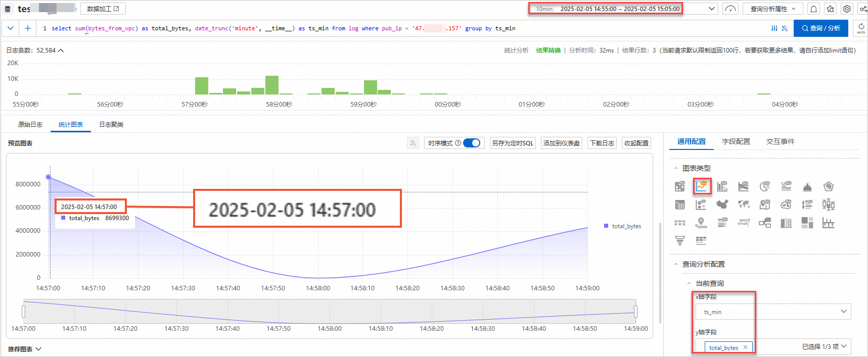Switch to 原始日志 tab
868x357 pixels.
pos(30,124)
